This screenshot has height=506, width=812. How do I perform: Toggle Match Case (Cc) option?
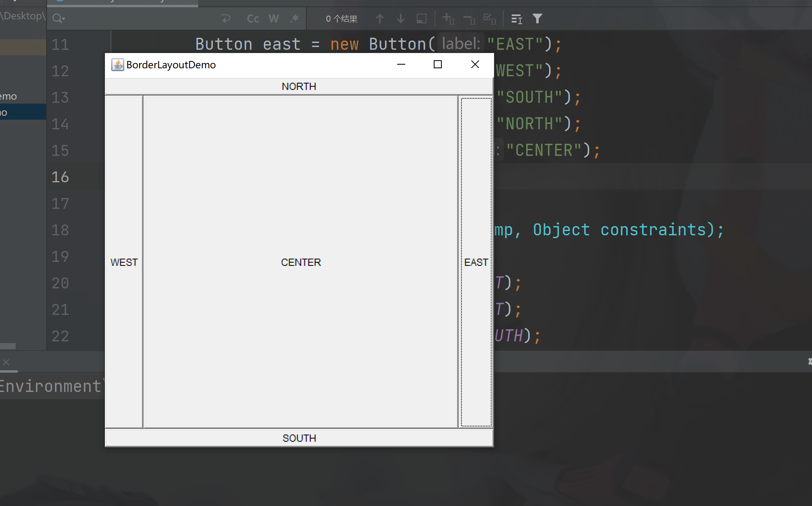click(253, 18)
